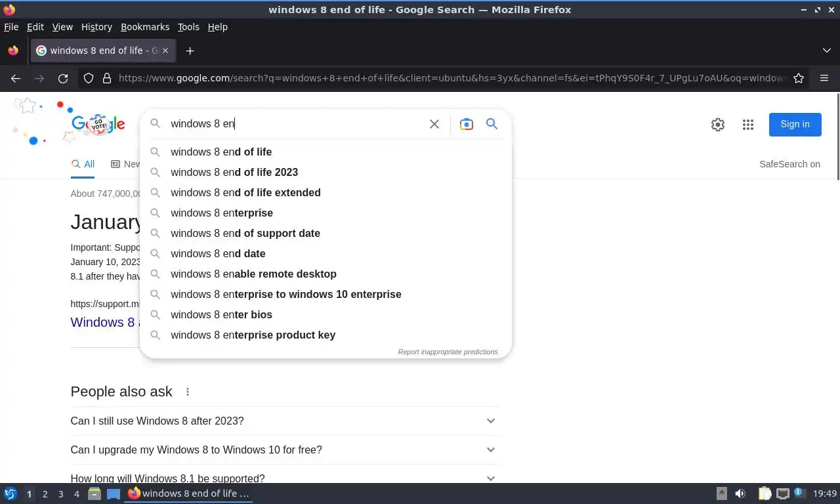Screen dimensions: 840x504
Task: Click the 19:49 clock in the taskbar
Action: [x=825, y=493]
